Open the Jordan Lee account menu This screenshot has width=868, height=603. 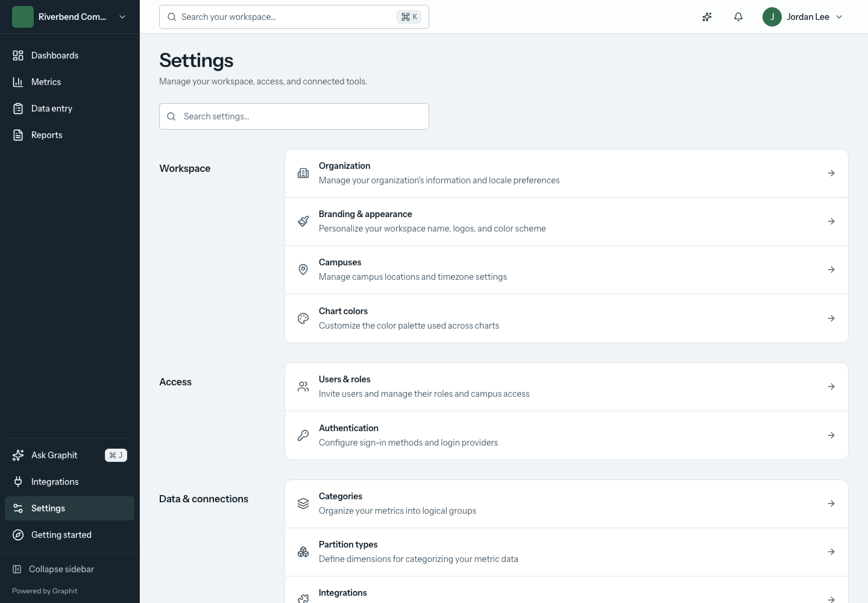click(802, 17)
